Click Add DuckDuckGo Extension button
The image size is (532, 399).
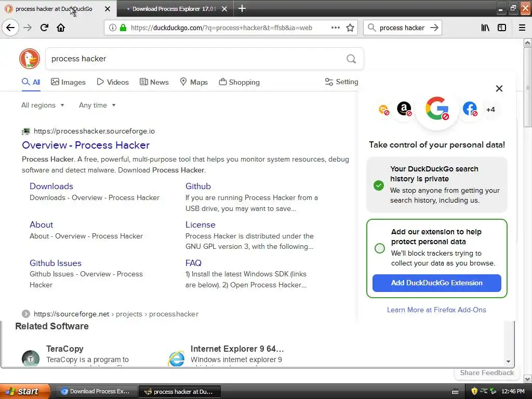pyautogui.click(x=436, y=283)
